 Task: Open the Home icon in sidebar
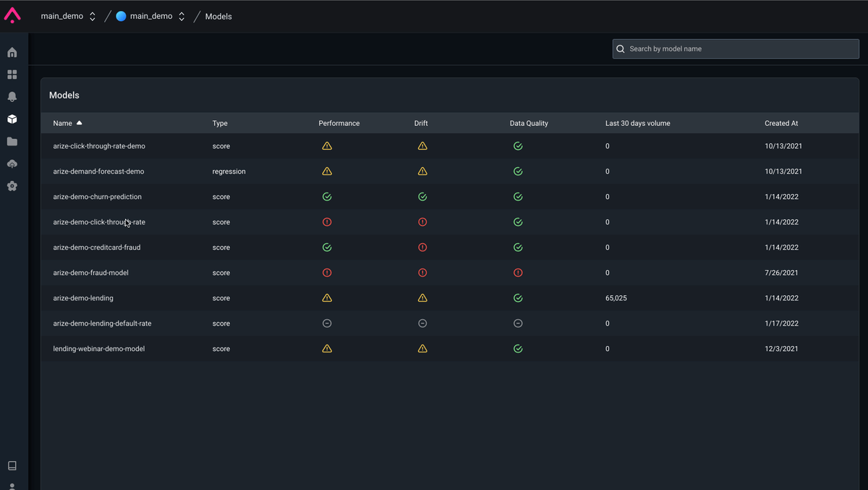coord(12,52)
